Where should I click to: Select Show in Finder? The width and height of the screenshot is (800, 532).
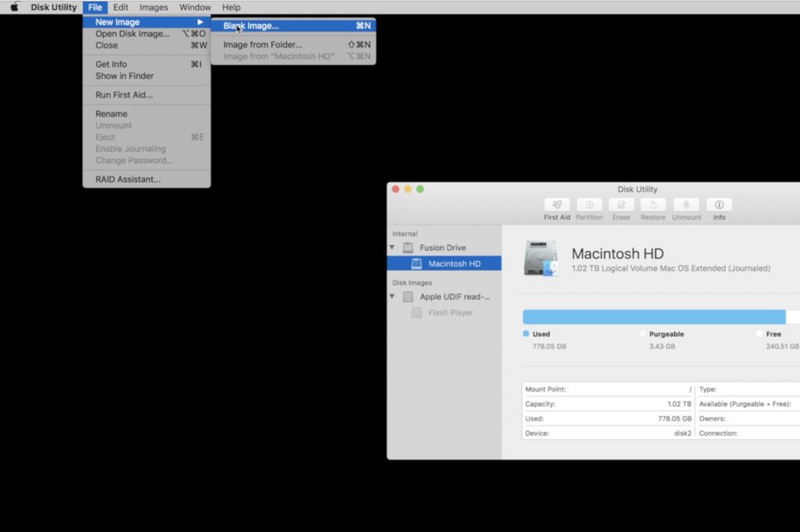[146, 76]
